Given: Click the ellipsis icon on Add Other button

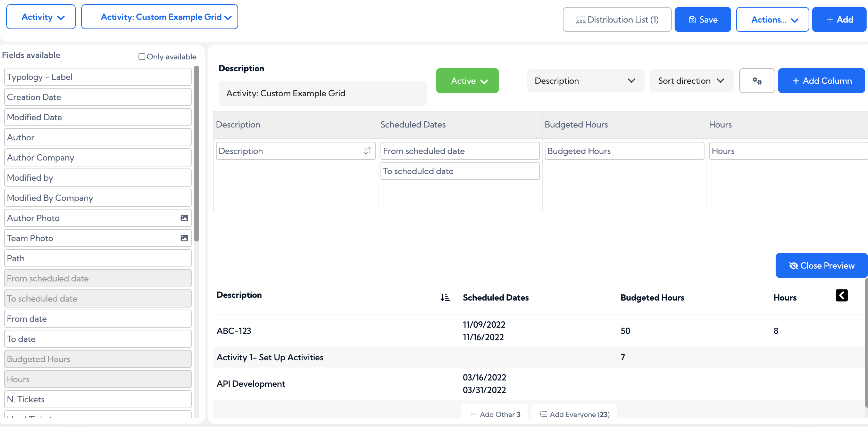Looking at the screenshot, I should tap(474, 414).
